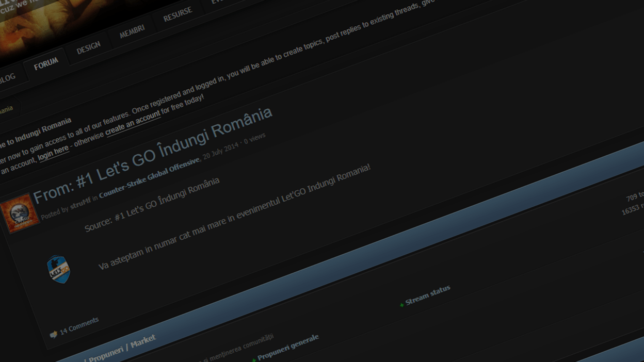View the struMf author profile link
644x362 pixels.
(80, 203)
